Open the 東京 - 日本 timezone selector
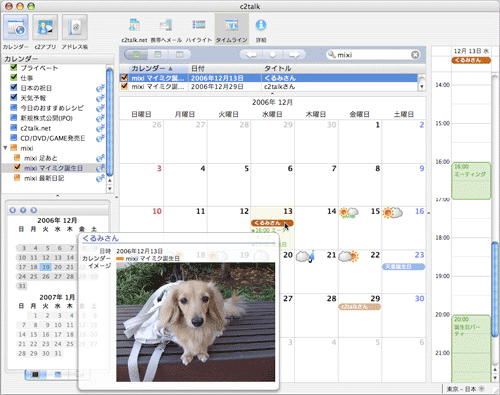The width and height of the screenshot is (500, 395). [x=465, y=389]
